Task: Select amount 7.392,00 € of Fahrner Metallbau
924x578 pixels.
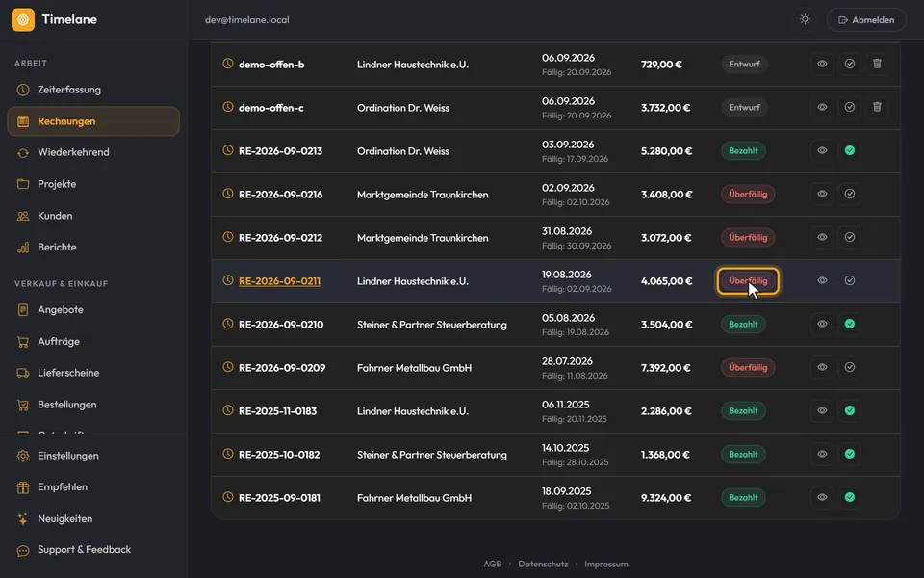Action: coord(666,367)
